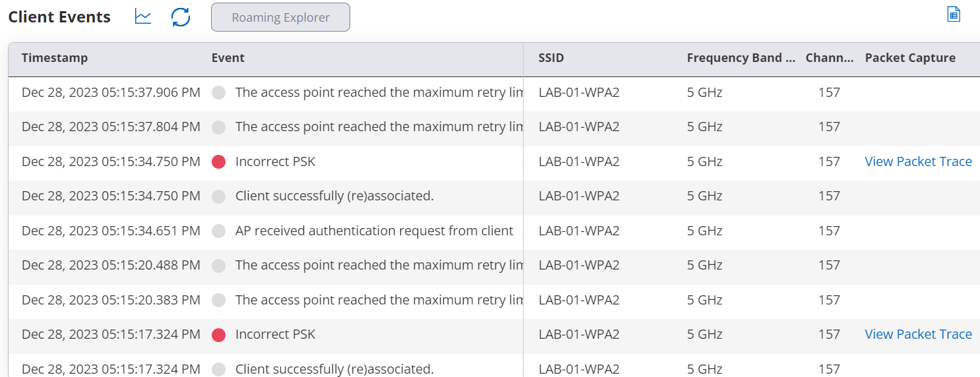Click the red status dot at 05:15:34.750 PM
This screenshot has width=980, height=377.
click(x=219, y=161)
